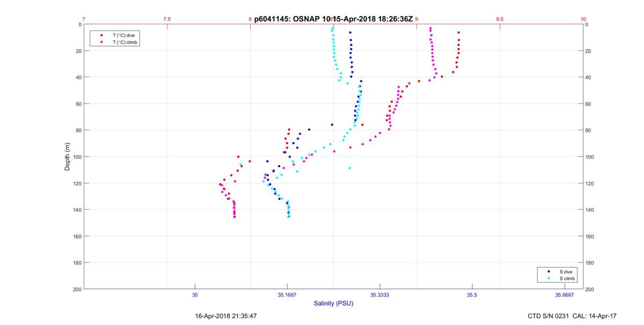Select the 'S dive' legend label
Screen dimensions: 644x325
(x=566, y=272)
